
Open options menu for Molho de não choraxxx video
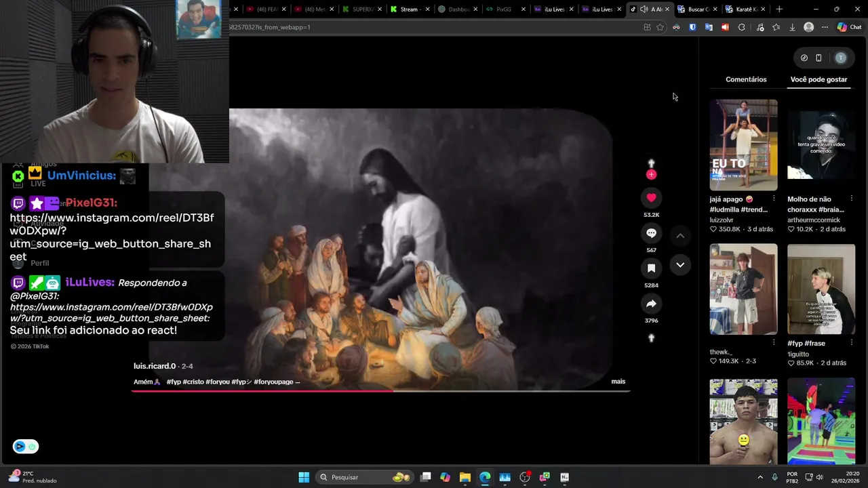(852, 199)
